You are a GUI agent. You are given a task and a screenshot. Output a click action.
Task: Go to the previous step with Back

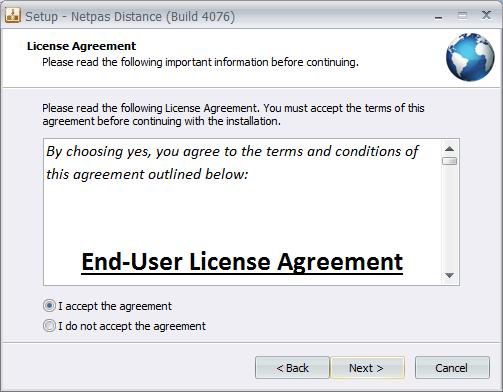pos(292,368)
